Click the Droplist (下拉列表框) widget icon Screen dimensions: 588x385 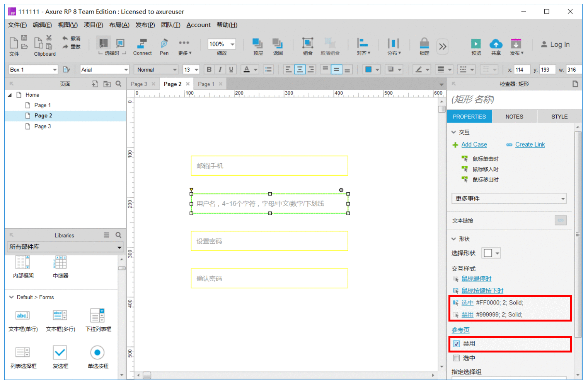[97, 315]
